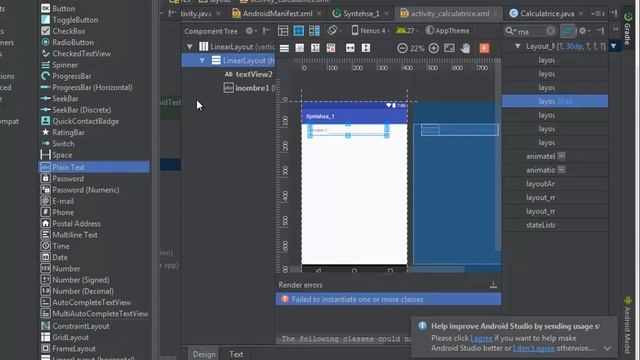Click the animateLayoutChanges checkbox
Image resolution: width=640 pixels, height=360 pixels.
562,156
